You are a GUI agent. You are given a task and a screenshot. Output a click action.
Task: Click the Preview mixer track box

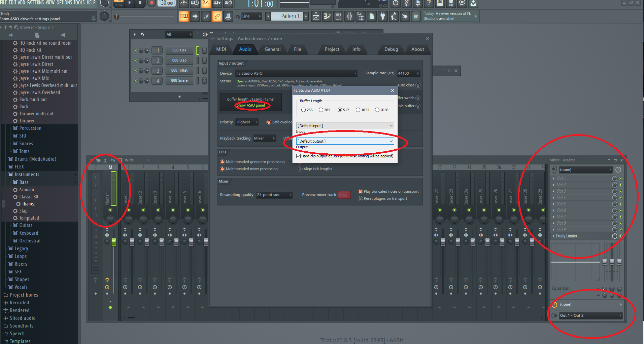pyautogui.click(x=345, y=195)
